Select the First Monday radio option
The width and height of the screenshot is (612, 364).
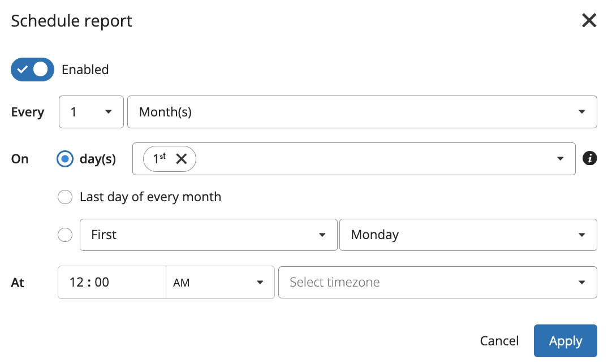[65, 235]
